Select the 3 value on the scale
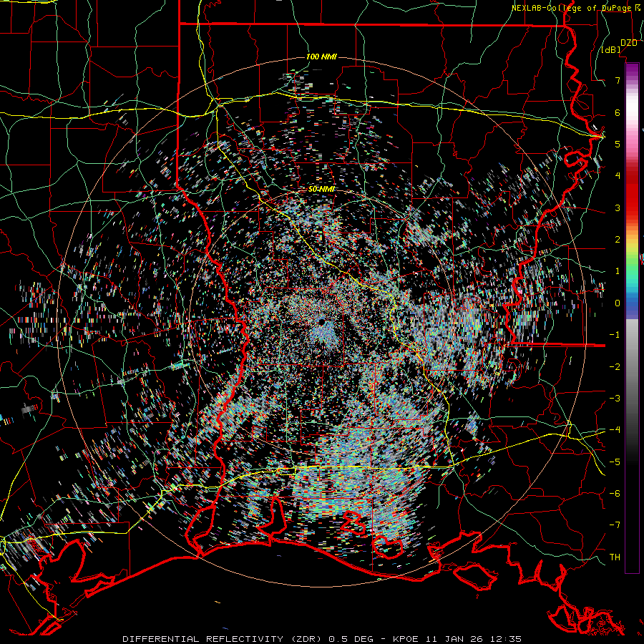This screenshot has width=644, height=644. click(x=618, y=208)
